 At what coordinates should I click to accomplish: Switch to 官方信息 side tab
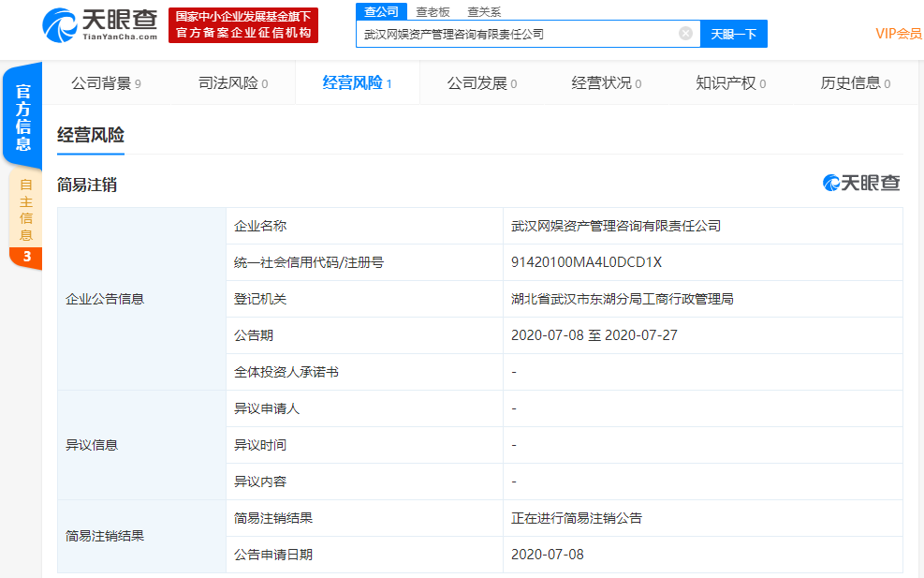(23, 116)
